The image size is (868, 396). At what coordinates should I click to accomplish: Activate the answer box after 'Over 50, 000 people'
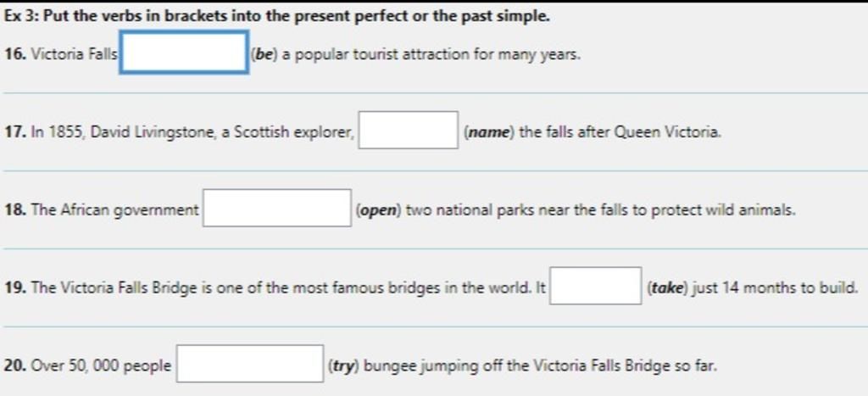coord(250,364)
